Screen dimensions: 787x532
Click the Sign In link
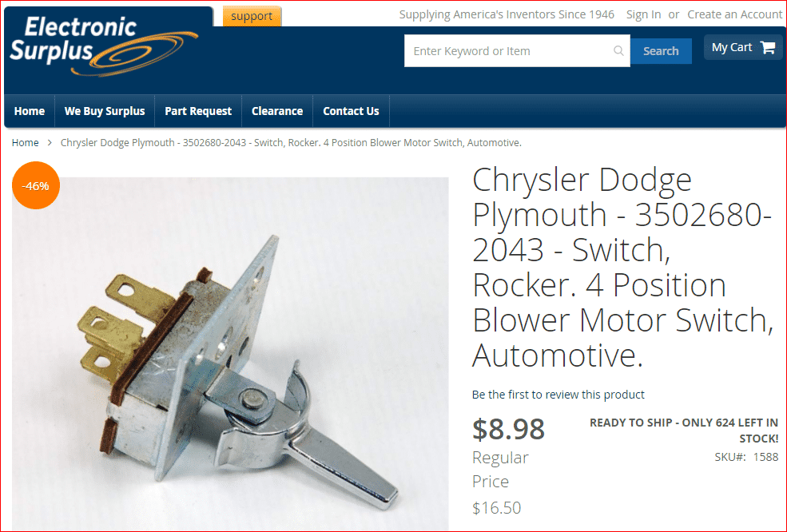643,14
